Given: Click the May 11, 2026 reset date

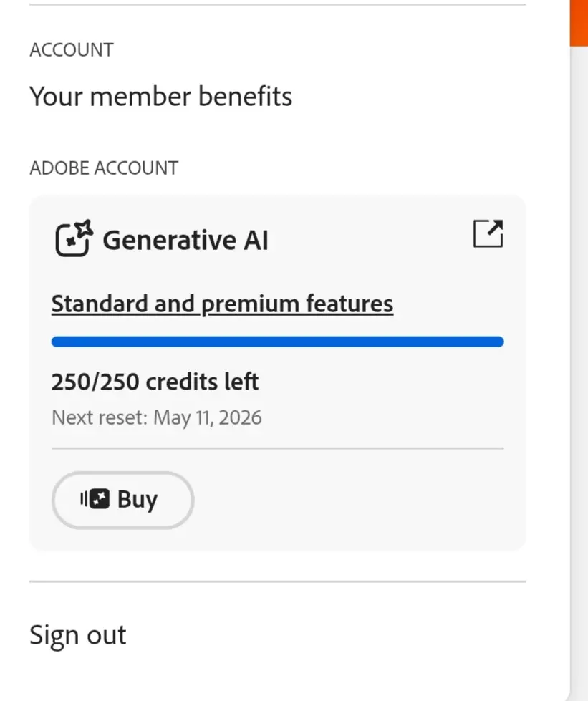Looking at the screenshot, I should [208, 417].
